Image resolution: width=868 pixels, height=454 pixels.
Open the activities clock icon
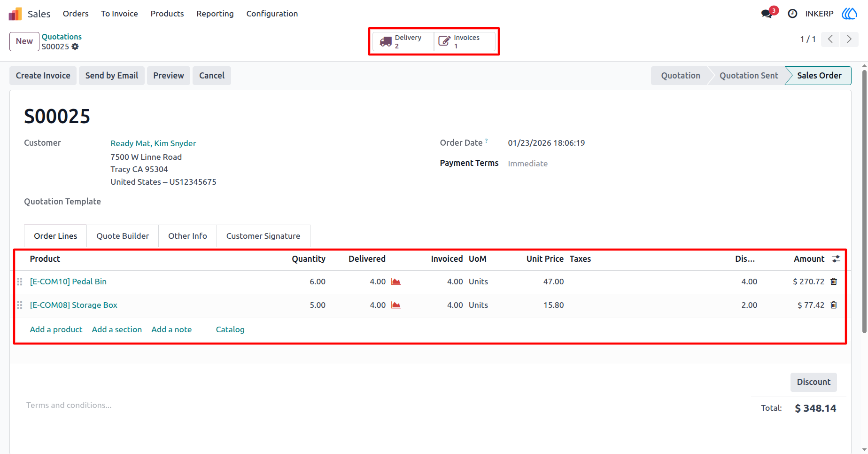point(792,14)
